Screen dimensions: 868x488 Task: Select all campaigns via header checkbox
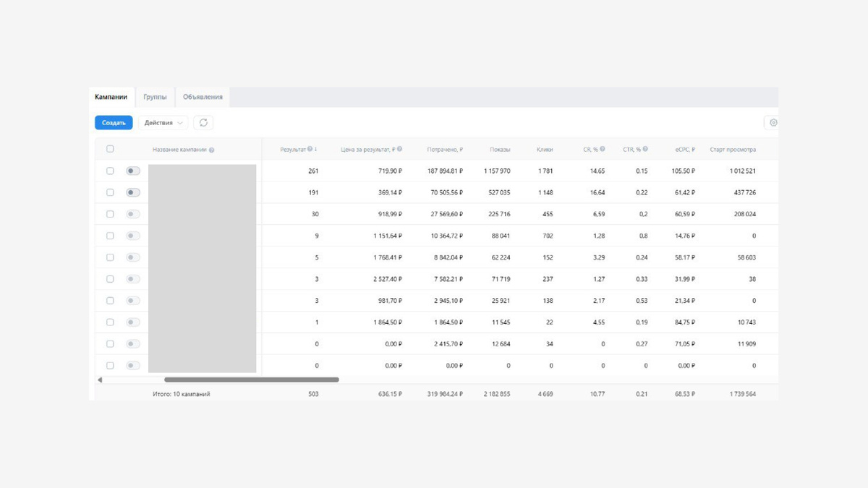click(110, 149)
